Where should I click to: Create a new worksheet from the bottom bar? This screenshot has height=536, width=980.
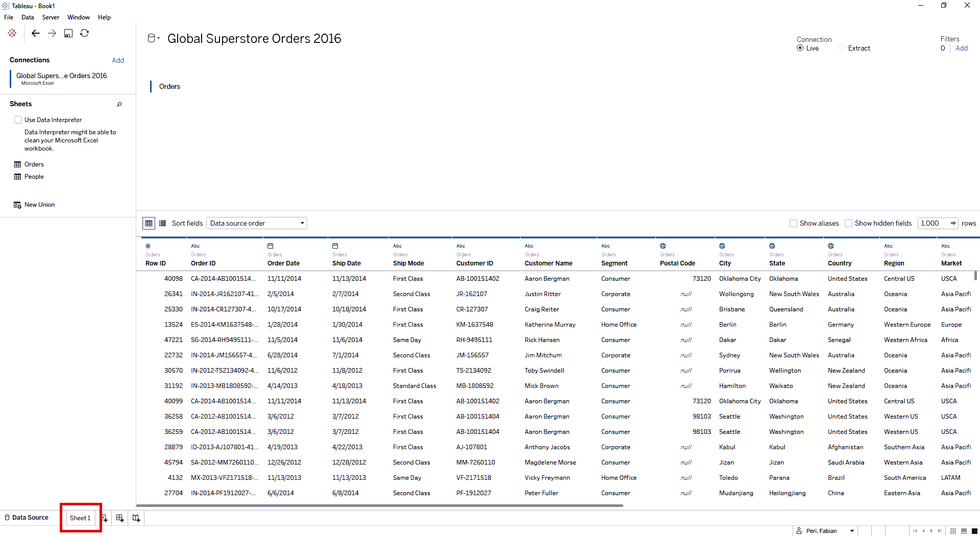(x=104, y=518)
